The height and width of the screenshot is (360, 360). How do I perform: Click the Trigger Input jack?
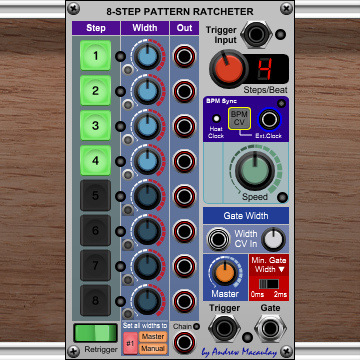(256, 35)
